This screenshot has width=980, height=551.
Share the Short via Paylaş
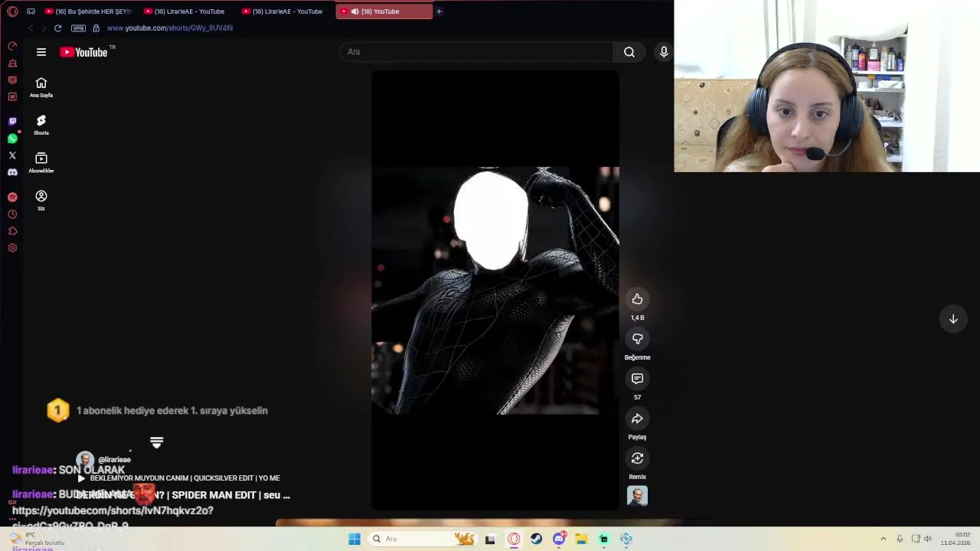pos(637,419)
